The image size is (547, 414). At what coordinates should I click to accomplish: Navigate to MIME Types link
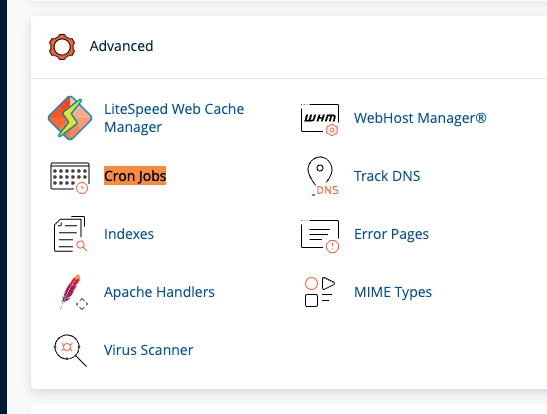pyautogui.click(x=393, y=292)
